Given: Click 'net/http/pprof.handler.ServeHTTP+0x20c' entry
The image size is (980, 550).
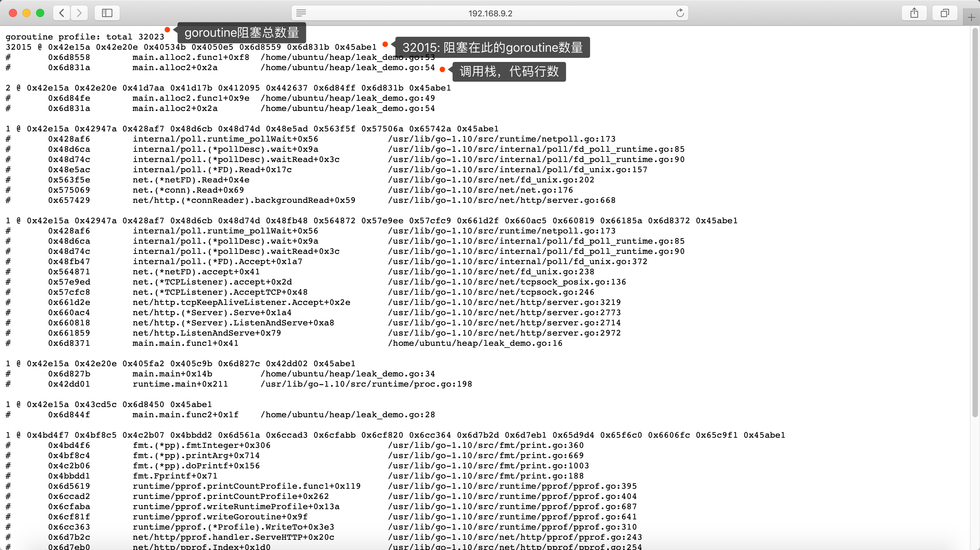Looking at the screenshot, I should tap(233, 537).
